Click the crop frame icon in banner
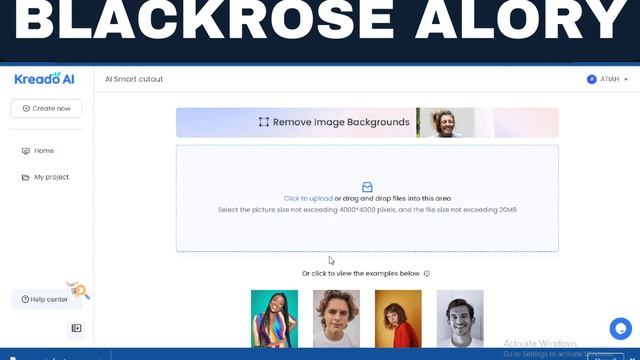This screenshot has height=360, width=640. (264, 122)
